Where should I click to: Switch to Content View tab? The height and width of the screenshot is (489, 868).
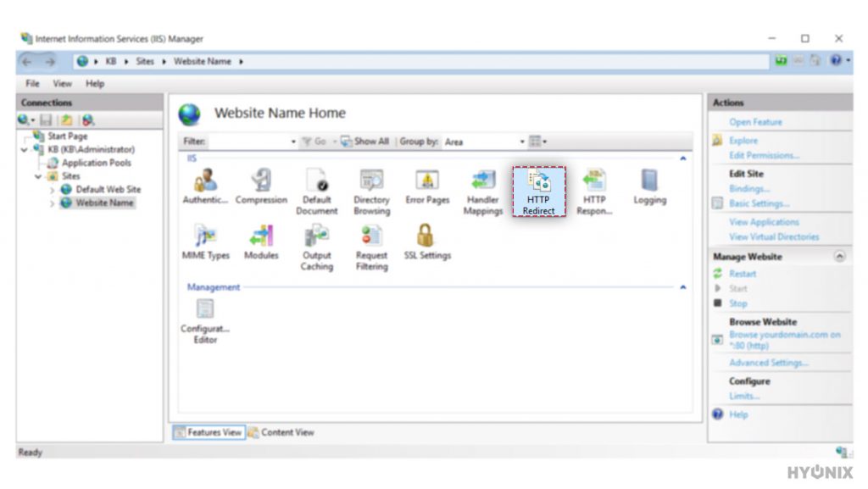tap(289, 432)
